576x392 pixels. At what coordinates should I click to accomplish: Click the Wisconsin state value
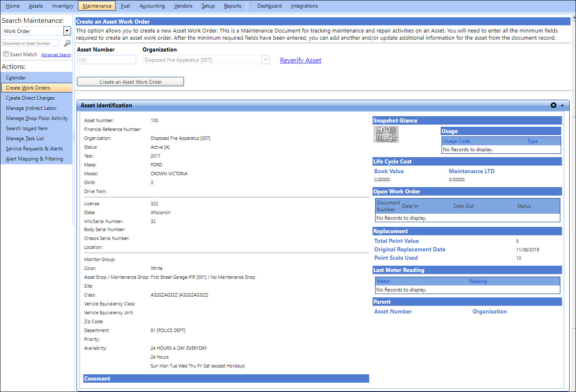point(161,212)
